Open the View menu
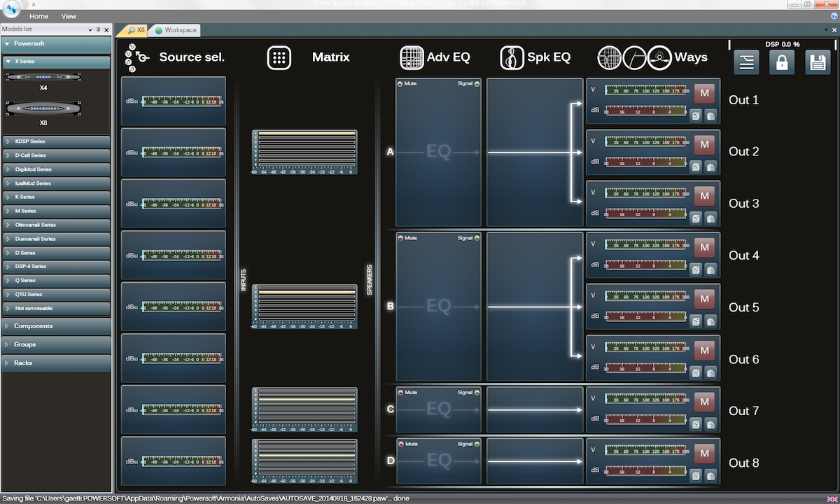The image size is (840, 504). point(68,15)
